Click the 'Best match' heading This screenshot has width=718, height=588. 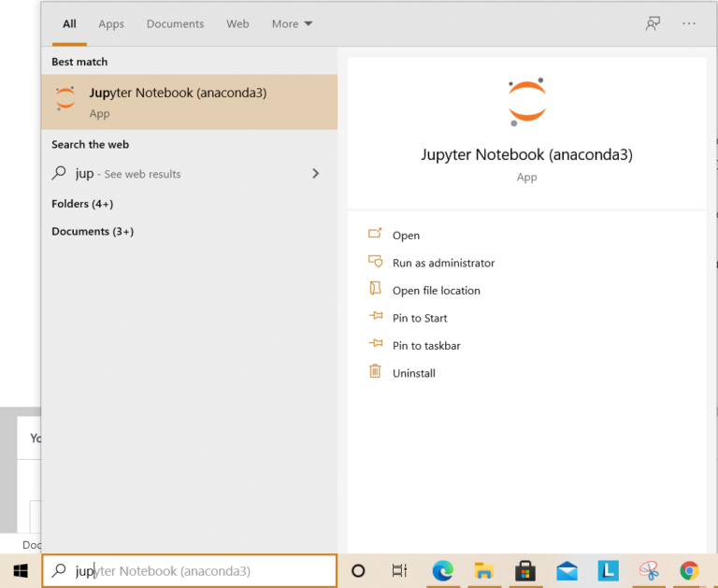79,62
